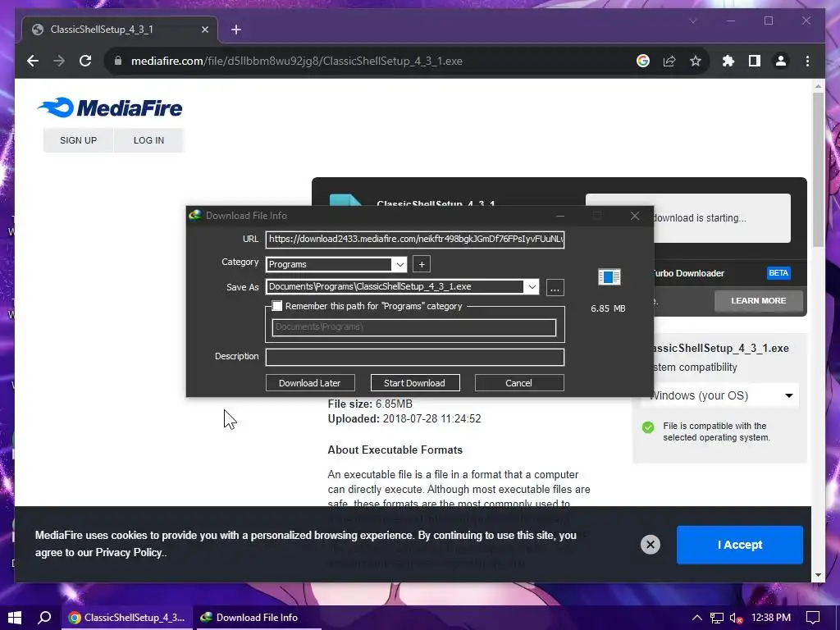Viewport: 840px width, 630px height.
Task: Click the scrollbar up arrow
Action: coord(818,86)
